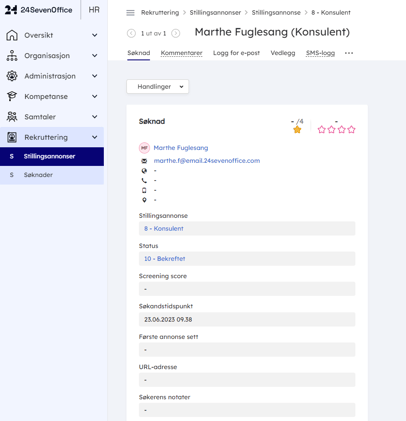Collapse the Rekruttering menu chevron
This screenshot has height=421, width=406.
[x=95, y=137]
